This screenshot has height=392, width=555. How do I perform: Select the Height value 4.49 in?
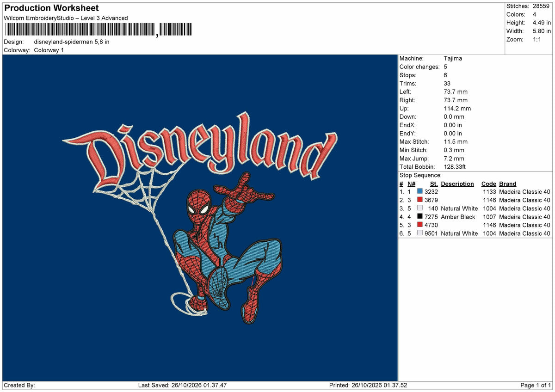[542, 23]
